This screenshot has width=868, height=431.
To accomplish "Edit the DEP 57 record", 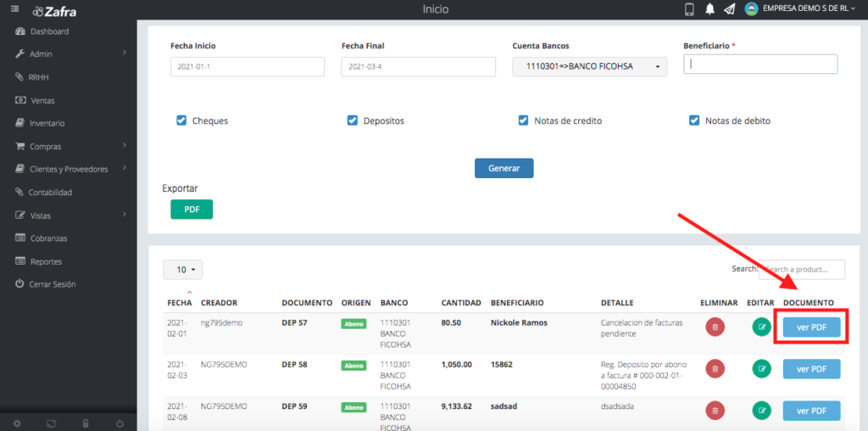I will (x=762, y=327).
